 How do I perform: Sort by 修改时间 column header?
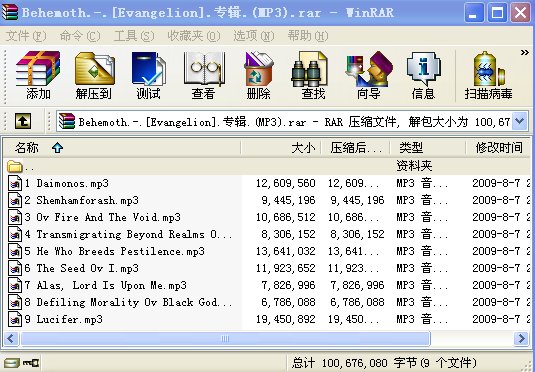[498, 148]
